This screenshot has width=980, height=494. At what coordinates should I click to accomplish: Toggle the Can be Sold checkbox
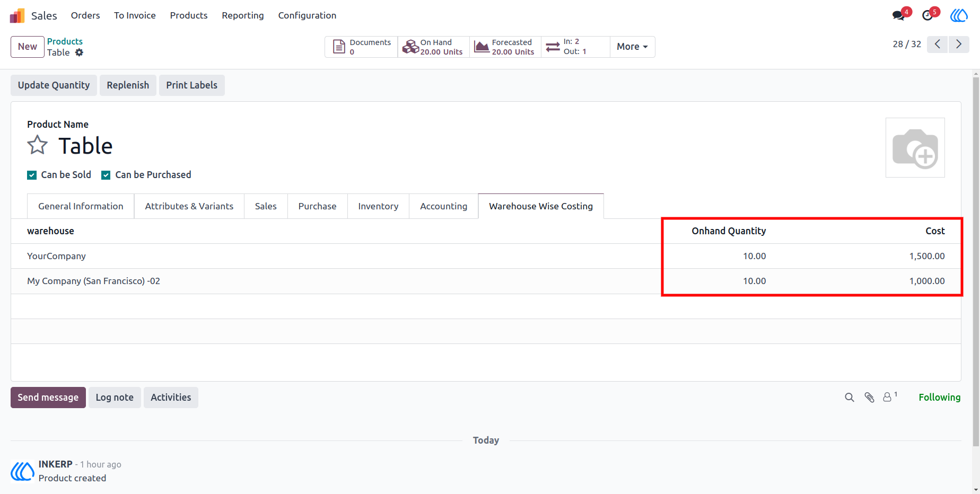pos(32,175)
